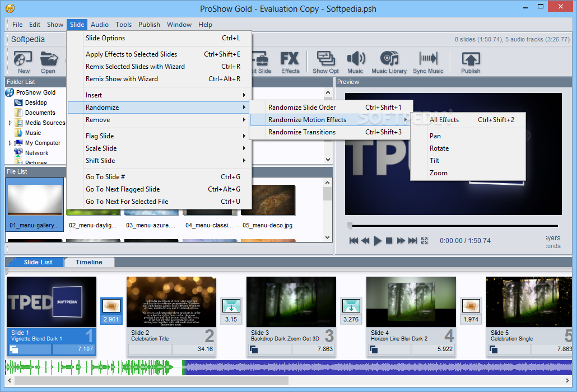Click the play button in Preview

pos(377,241)
